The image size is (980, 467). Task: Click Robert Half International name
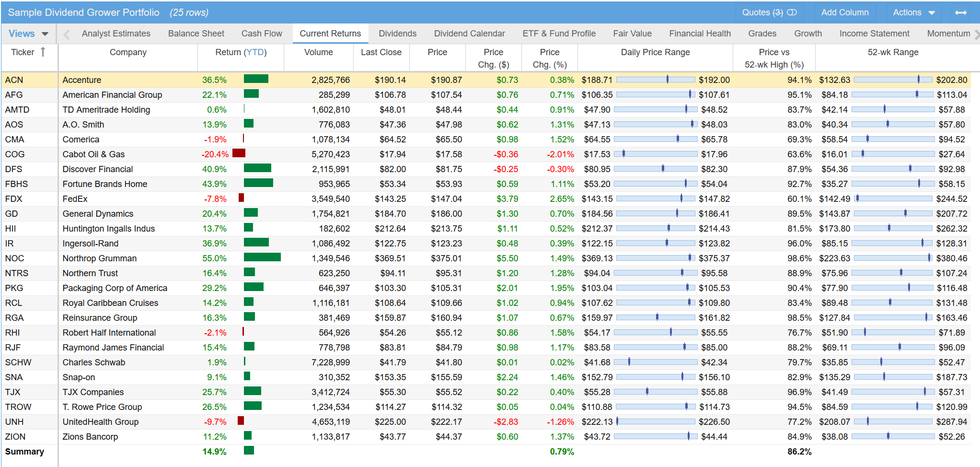coord(109,333)
